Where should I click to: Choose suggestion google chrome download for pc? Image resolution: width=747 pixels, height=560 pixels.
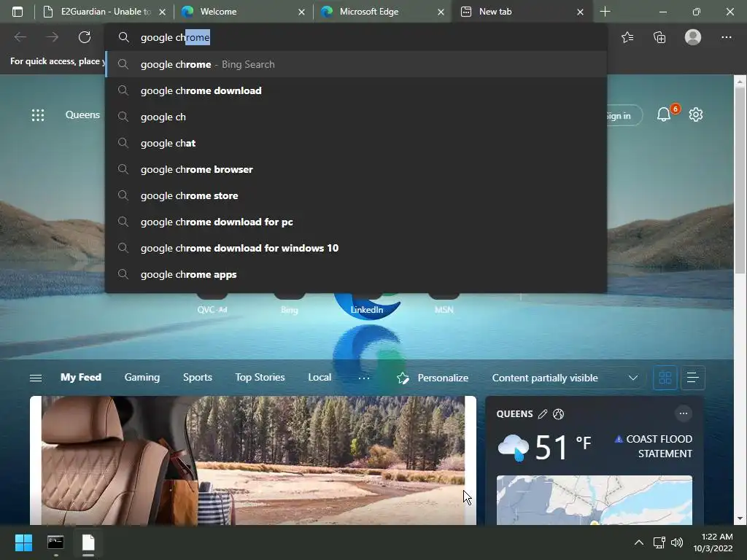coord(356,222)
